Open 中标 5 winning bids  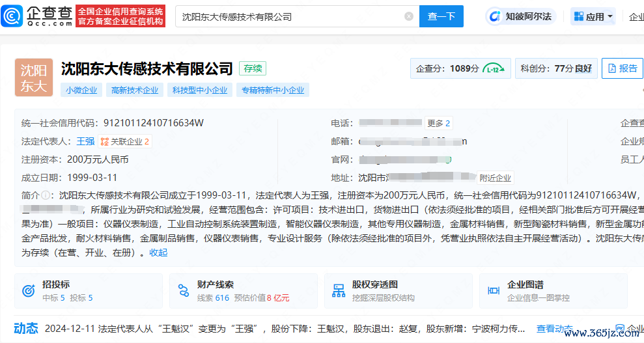[53, 298]
